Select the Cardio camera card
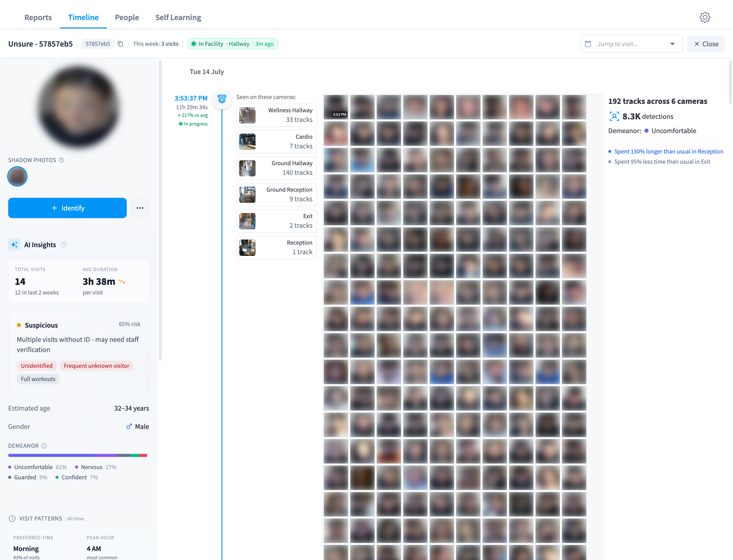Image resolution: width=733 pixels, height=560 pixels. coord(277,142)
